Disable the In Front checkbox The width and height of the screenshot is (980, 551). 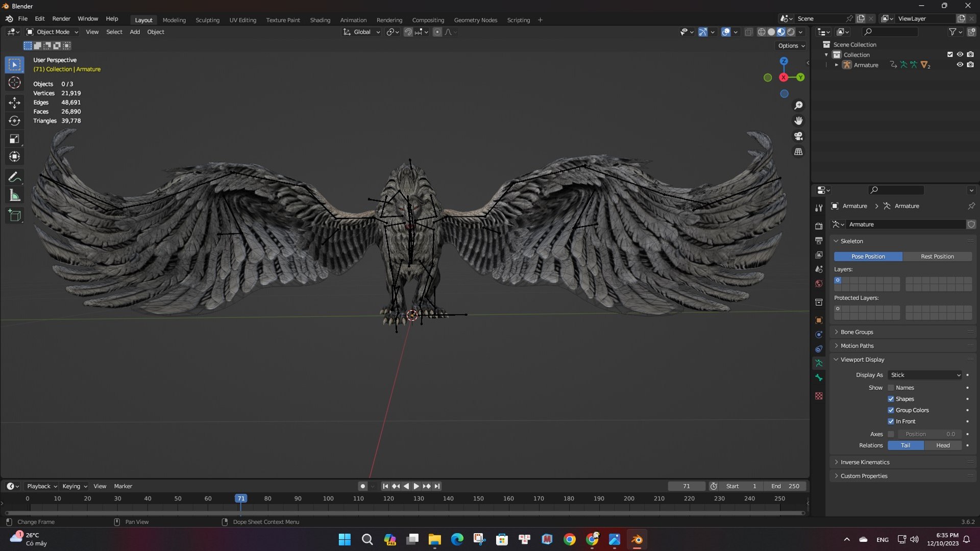coord(891,421)
